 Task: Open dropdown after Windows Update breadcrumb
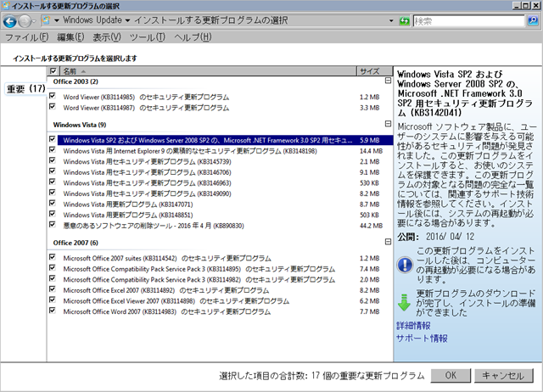point(127,20)
